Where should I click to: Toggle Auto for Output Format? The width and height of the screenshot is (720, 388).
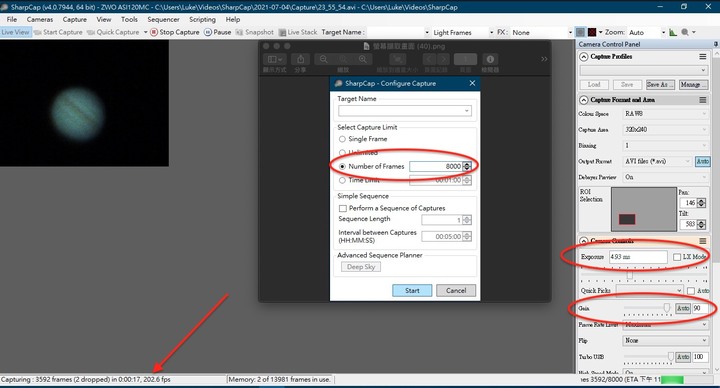point(702,161)
